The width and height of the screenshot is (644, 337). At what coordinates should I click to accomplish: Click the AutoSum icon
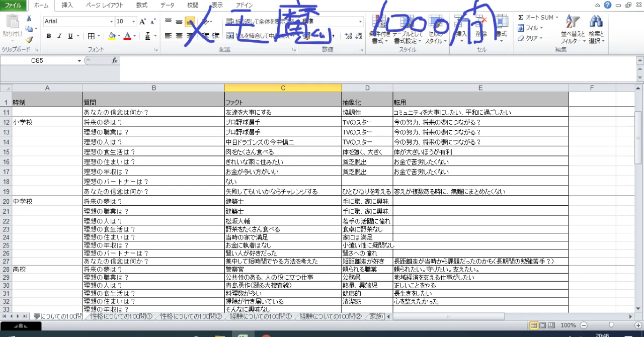point(522,17)
